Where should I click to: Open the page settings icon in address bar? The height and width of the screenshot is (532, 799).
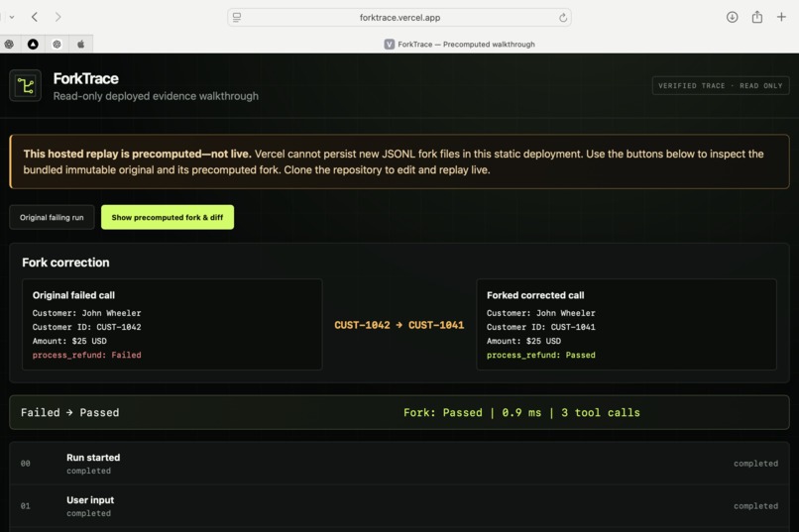pyautogui.click(x=237, y=17)
